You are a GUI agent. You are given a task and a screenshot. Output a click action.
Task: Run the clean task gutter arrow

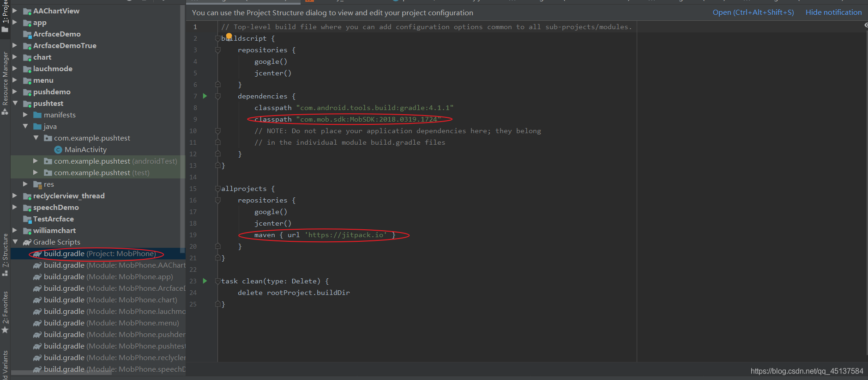[x=205, y=281]
